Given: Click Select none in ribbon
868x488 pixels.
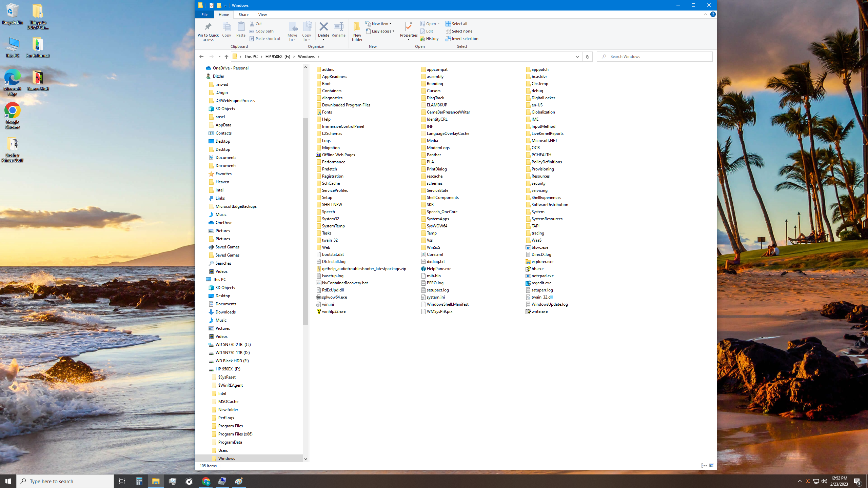Looking at the screenshot, I should click(459, 31).
